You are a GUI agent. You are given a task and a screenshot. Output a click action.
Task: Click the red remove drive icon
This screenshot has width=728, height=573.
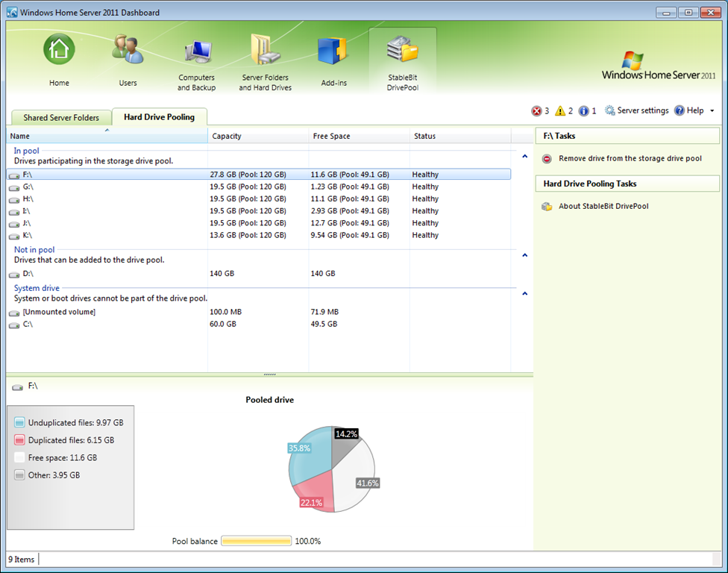(x=547, y=159)
